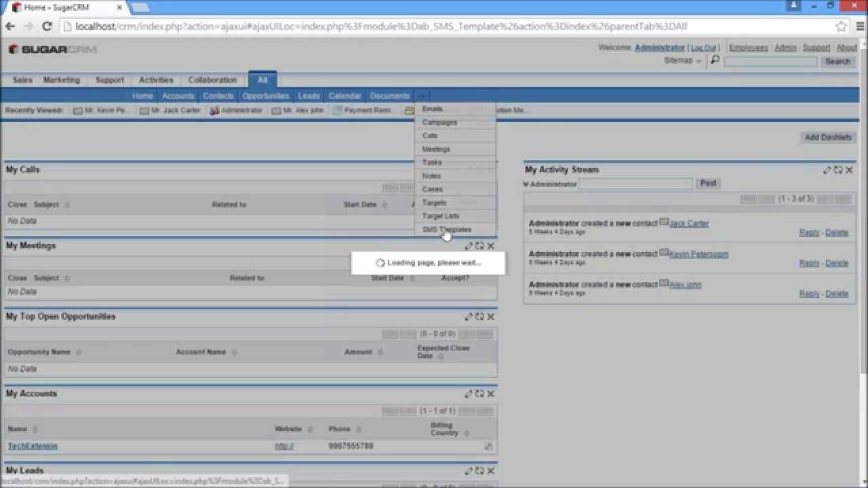Select SMS Templates from the dropdown menu
The height and width of the screenshot is (488, 868).
coord(455,230)
